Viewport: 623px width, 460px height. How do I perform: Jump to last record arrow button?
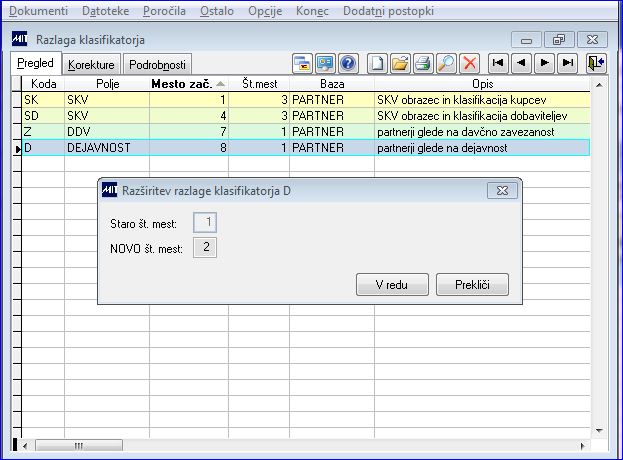(567, 63)
